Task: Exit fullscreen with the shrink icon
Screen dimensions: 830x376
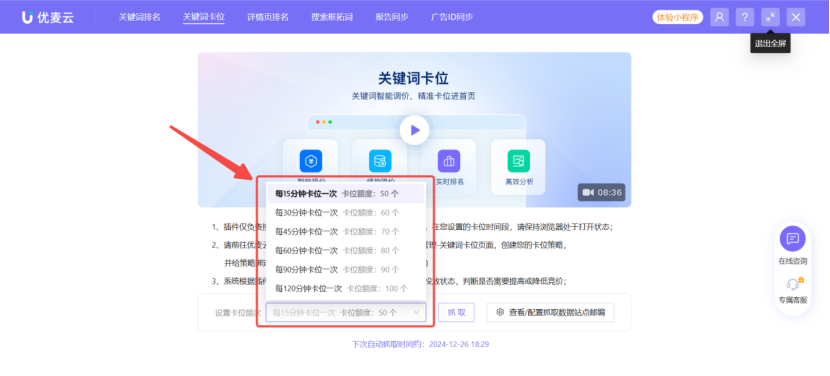Action: [770, 17]
